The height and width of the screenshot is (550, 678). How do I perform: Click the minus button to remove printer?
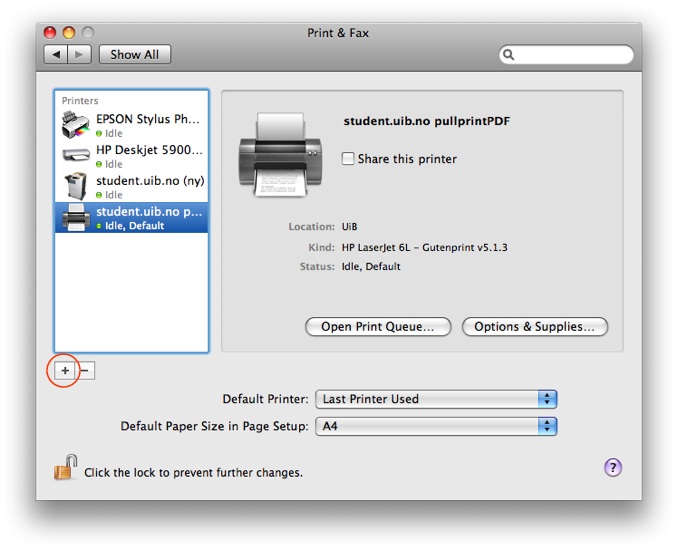pyautogui.click(x=85, y=370)
